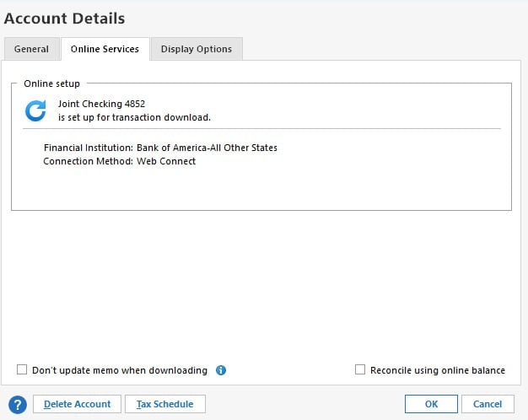
Task: Select the Online Services tab
Action: point(105,49)
